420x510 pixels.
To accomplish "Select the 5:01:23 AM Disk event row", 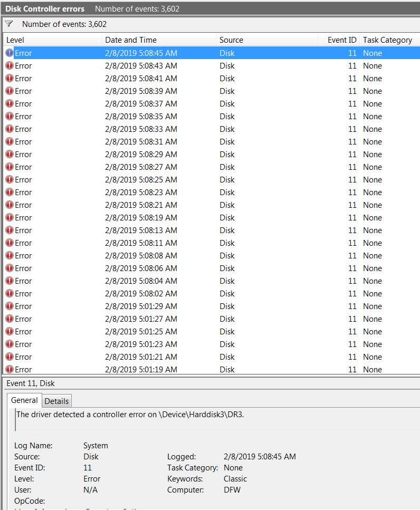I will [x=212, y=344].
